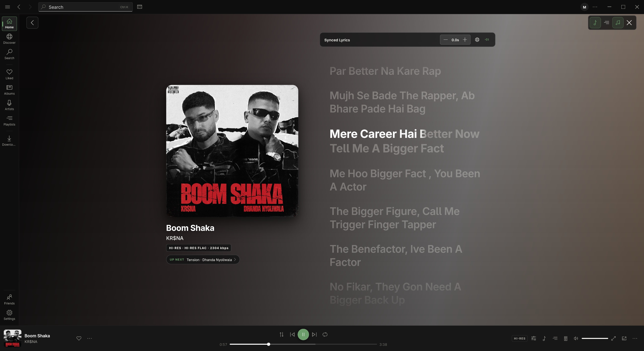Open the equalizer settings icon
This screenshot has height=351, width=644.
pos(534,338)
